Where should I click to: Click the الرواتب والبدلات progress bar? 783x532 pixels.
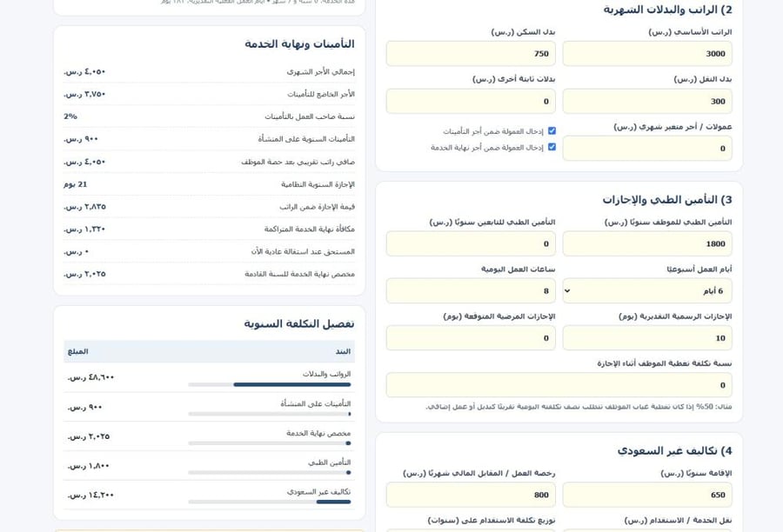(270, 385)
